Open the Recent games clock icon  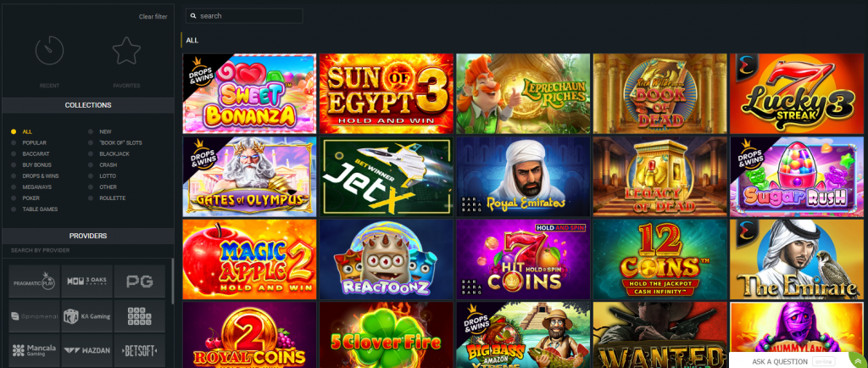click(x=49, y=50)
